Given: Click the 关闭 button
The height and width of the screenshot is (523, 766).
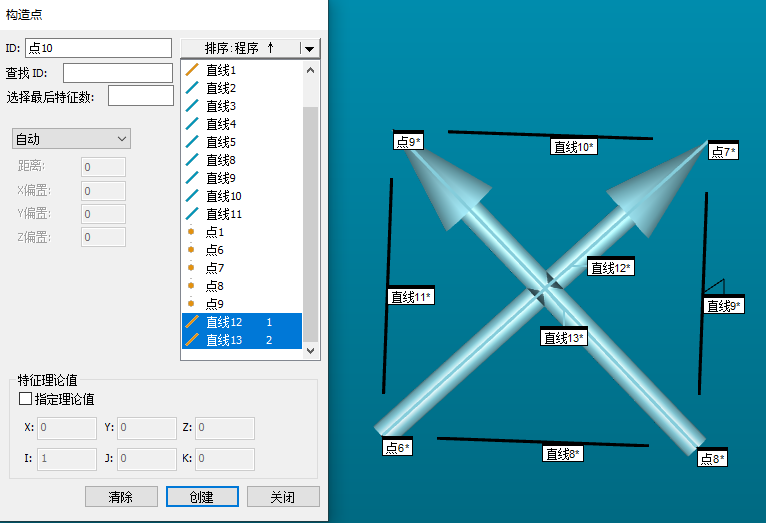Looking at the screenshot, I should click(283, 497).
